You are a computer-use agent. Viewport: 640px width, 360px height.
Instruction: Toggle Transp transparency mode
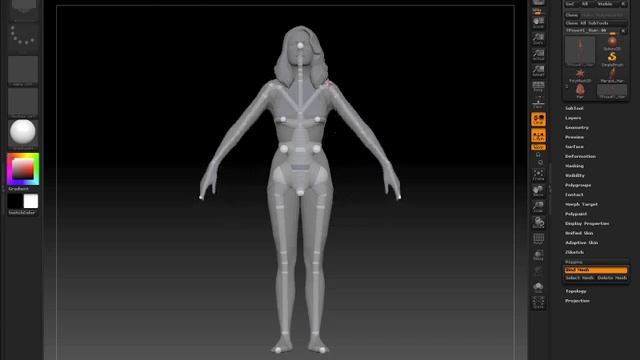[x=538, y=255]
